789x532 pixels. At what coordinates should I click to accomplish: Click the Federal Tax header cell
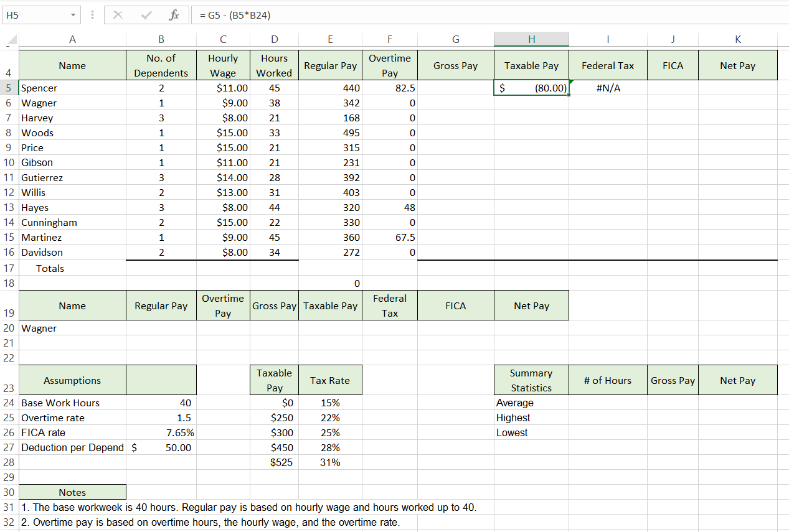[x=608, y=65]
